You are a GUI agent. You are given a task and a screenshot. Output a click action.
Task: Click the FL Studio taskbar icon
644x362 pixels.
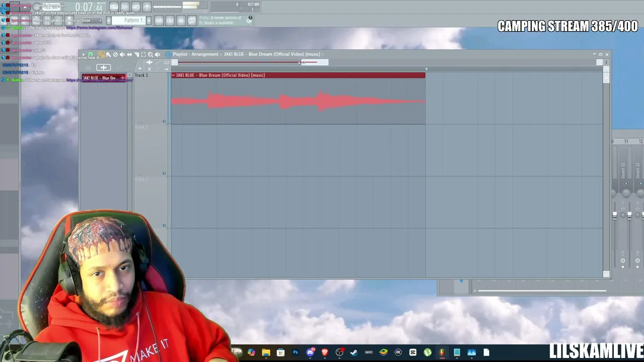click(x=442, y=352)
